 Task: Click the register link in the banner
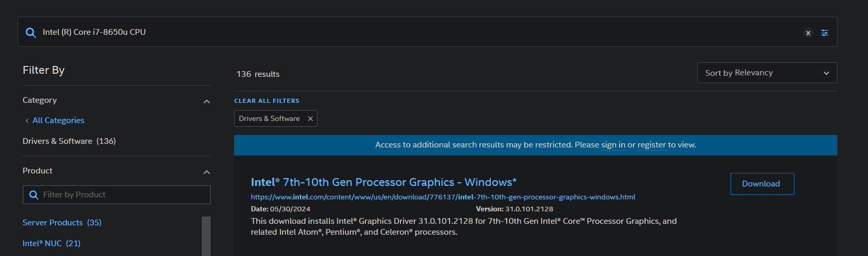pos(652,145)
